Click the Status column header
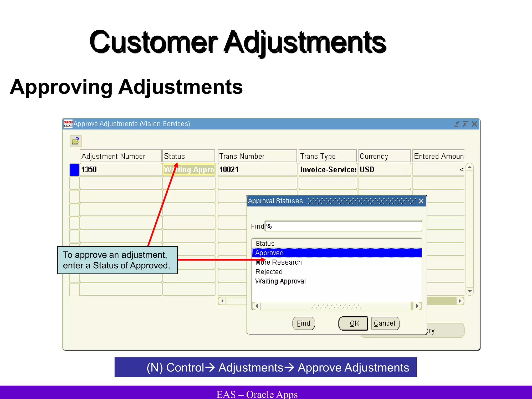The height and width of the screenshot is (399, 532). pyautogui.click(x=189, y=156)
